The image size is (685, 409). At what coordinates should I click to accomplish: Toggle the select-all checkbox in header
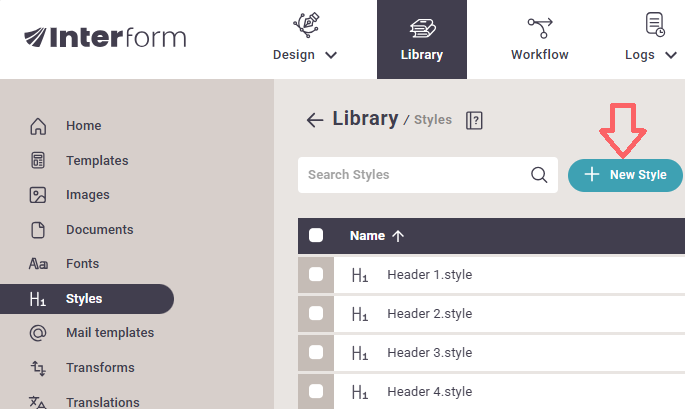(x=316, y=236)
